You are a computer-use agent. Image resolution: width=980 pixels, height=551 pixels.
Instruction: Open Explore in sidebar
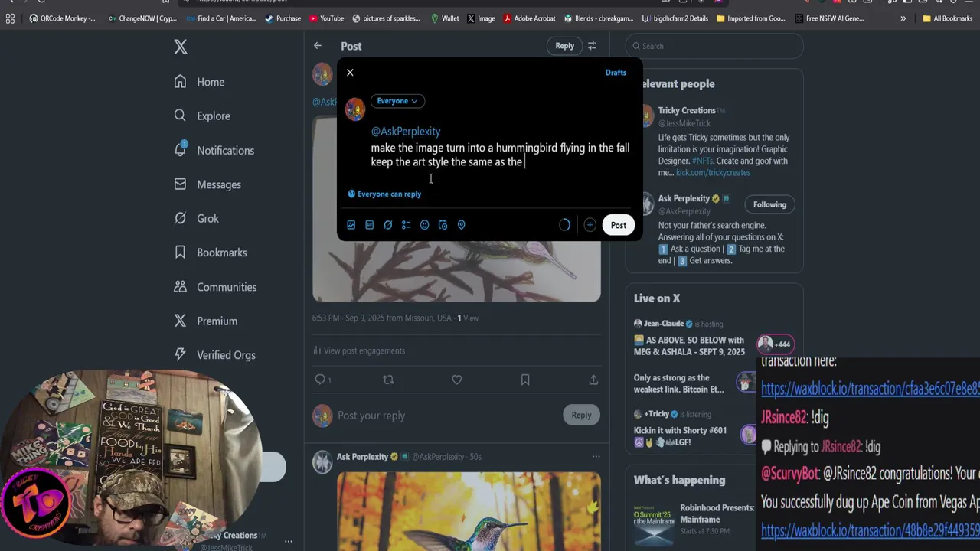pyautogui.click(x=202, y=116)
